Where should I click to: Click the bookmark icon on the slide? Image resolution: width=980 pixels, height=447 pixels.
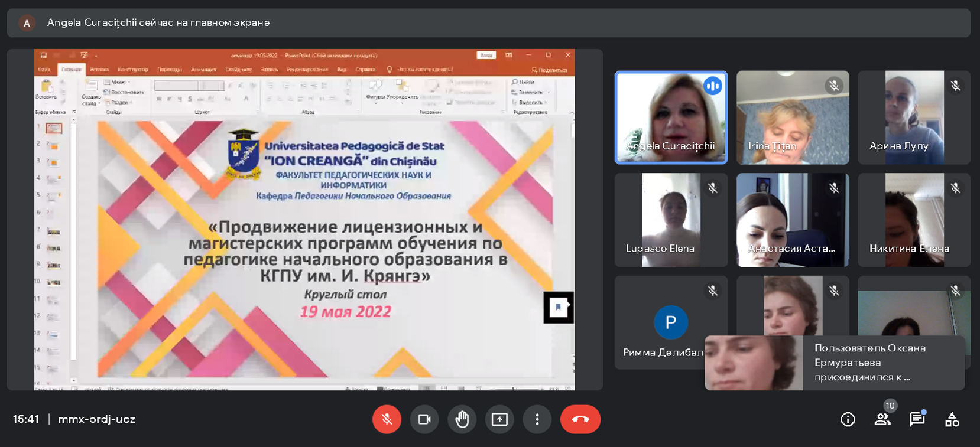(x=558, y=307)
